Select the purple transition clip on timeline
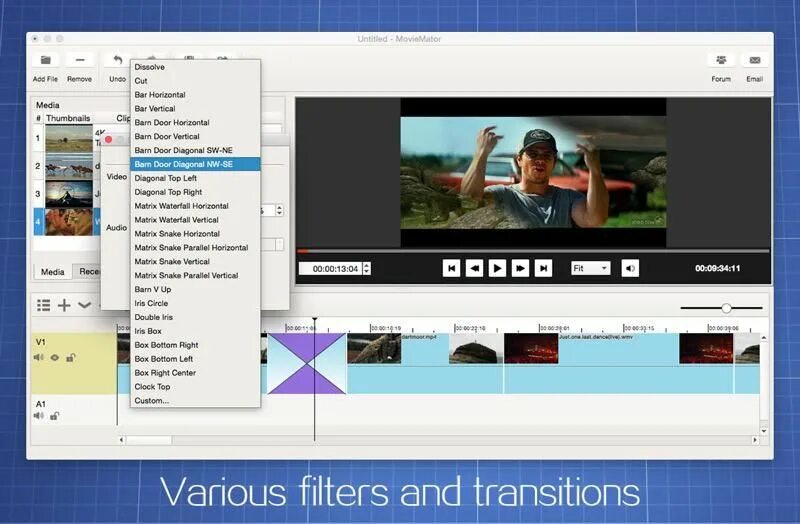The image size is (800, 524). (307, 363)
